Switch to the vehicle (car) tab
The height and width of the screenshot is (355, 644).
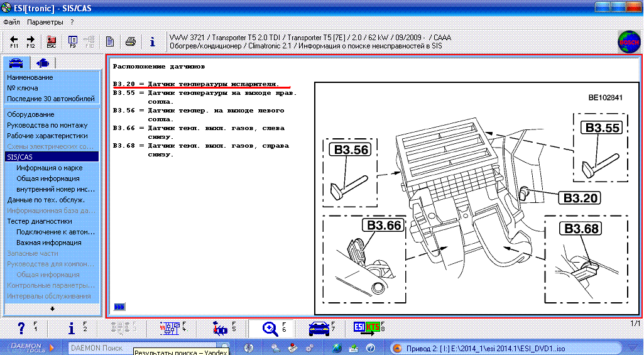16,63
